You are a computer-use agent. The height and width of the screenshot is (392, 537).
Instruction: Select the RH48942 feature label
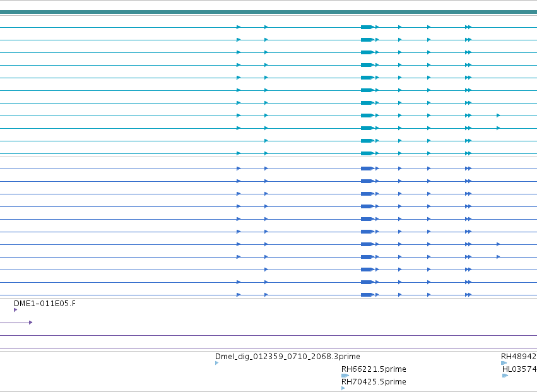pyautogui.click(x=519, y=357)
